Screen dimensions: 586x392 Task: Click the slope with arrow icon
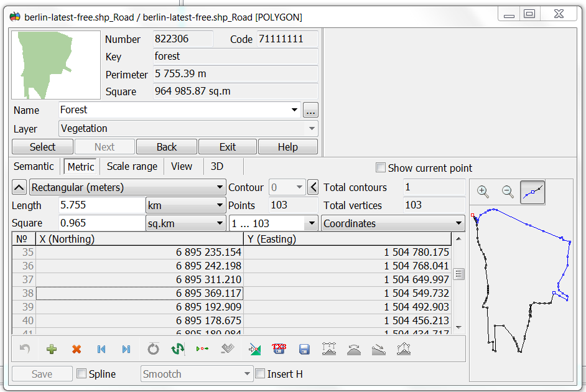click(379, 349)
